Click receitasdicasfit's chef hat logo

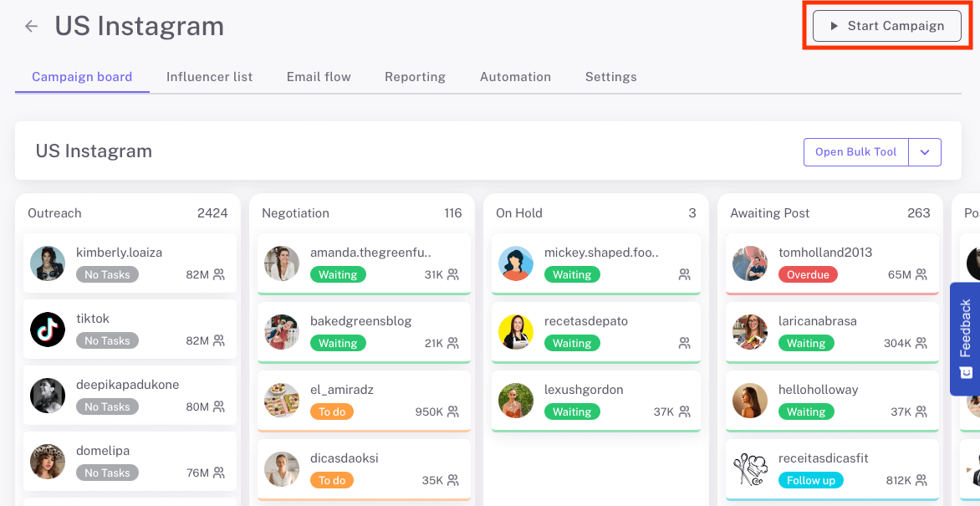[x=750, y=469]
